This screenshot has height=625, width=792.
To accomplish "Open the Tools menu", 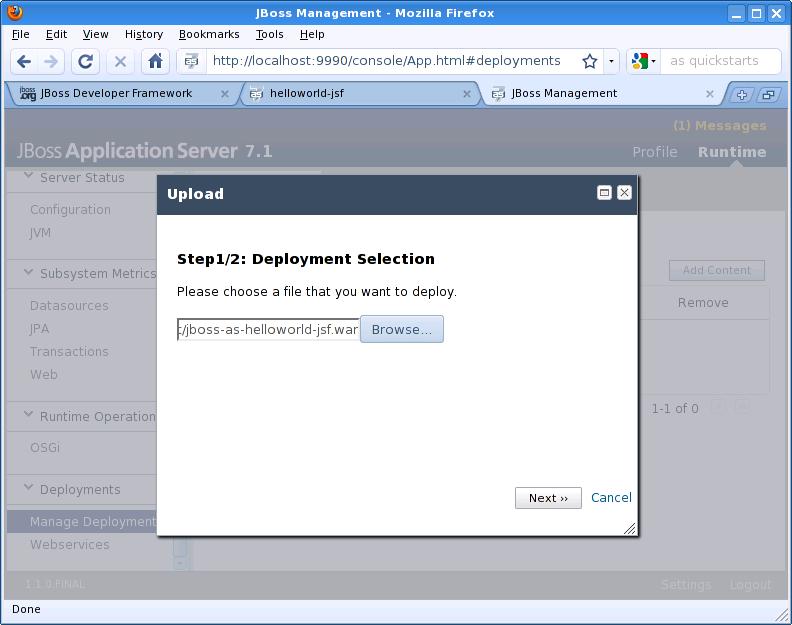I will [269, 34].
